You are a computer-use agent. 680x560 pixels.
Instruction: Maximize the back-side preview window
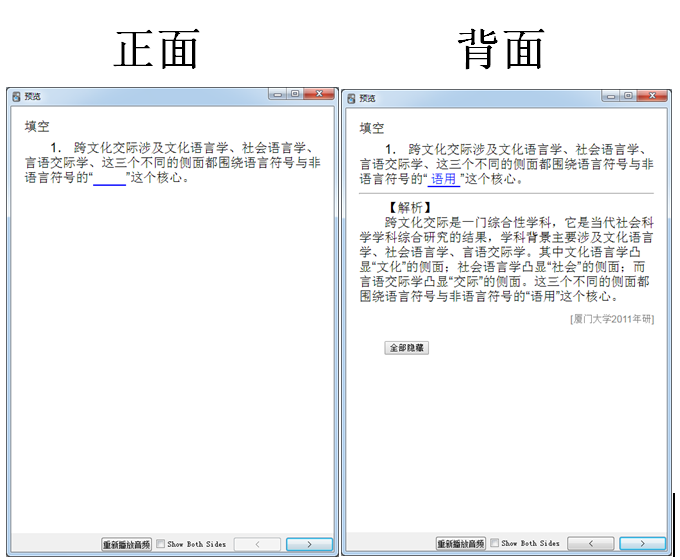point(628,96)
